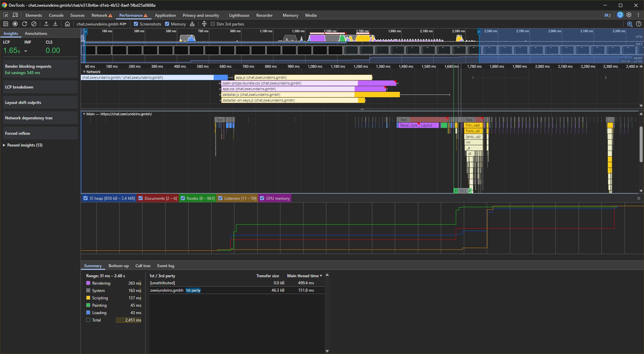
Task: Go to the Performance home landing page icon
Action: click(67, 24)
